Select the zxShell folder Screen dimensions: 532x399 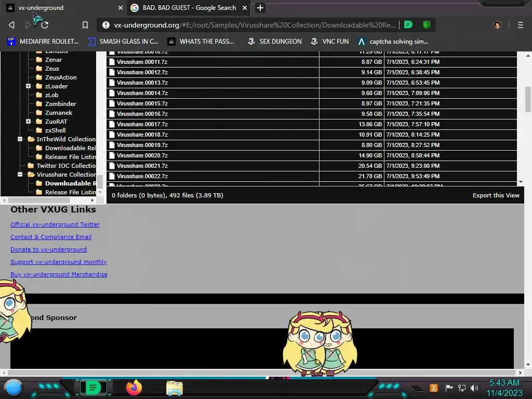click(x=55, y=130)
